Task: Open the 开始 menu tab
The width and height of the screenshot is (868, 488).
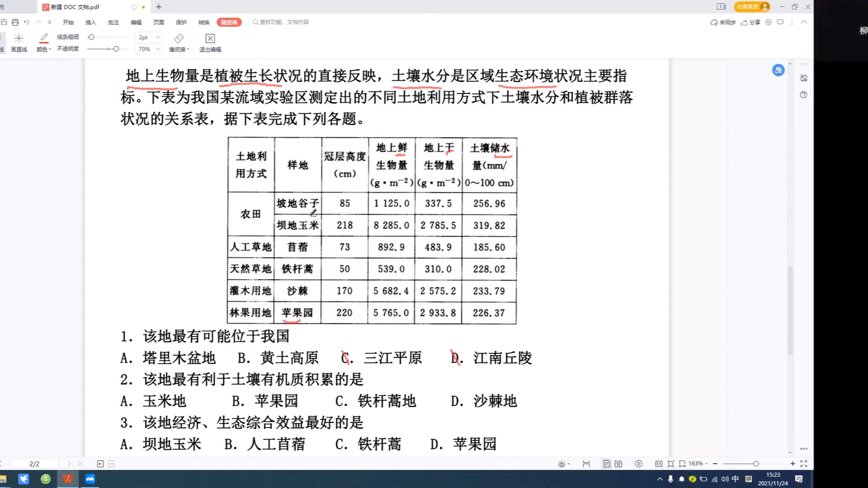Action: point(68,22)
